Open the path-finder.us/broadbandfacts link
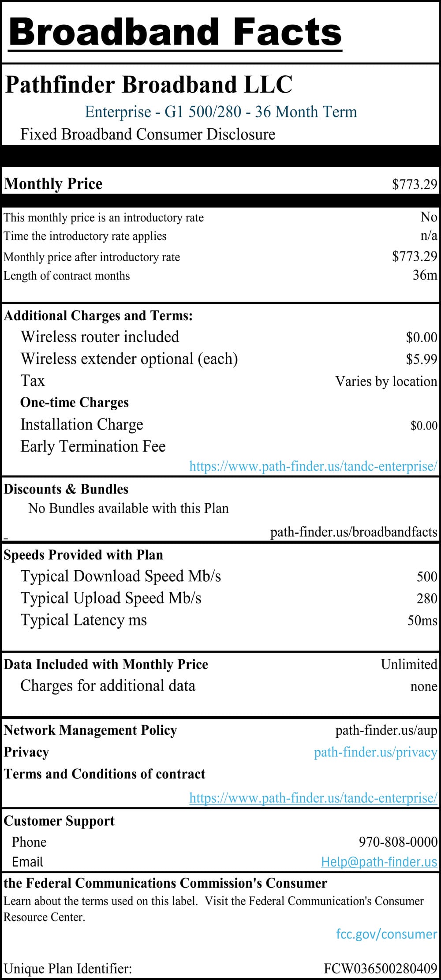 pos(353,532)
